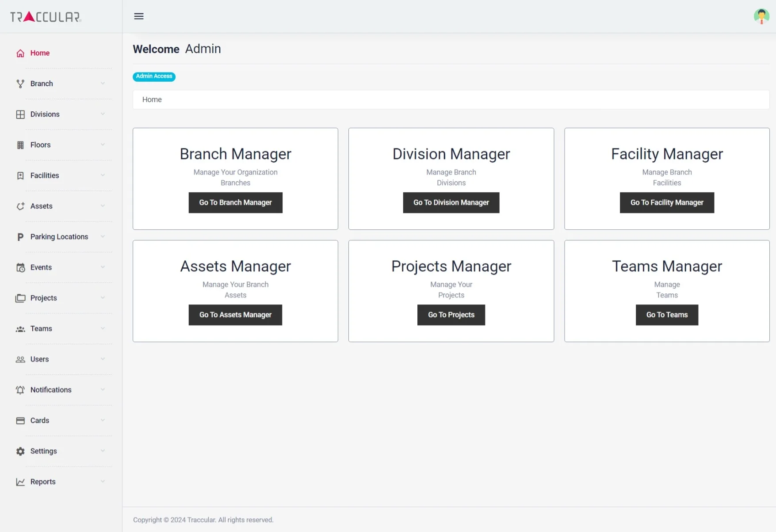
Task: Click the Parking Locations P icon
Action: click(x=20, y=237)
